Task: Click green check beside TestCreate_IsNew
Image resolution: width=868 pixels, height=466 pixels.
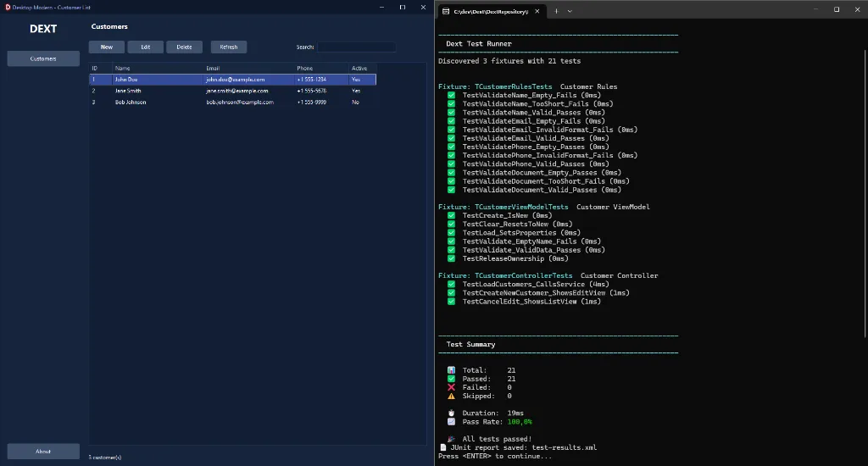Action: point(451,215)
